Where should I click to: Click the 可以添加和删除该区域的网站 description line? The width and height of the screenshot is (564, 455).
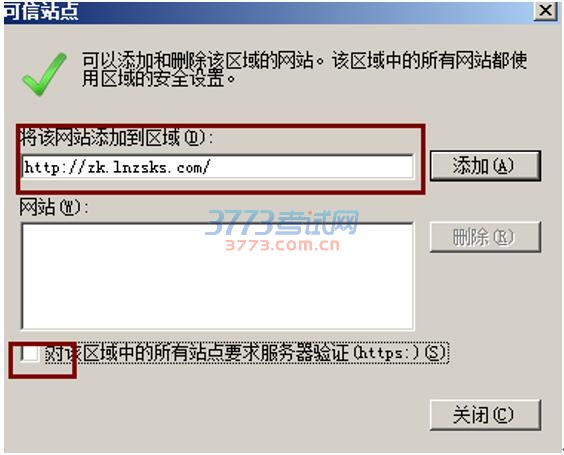pos(201,60)
